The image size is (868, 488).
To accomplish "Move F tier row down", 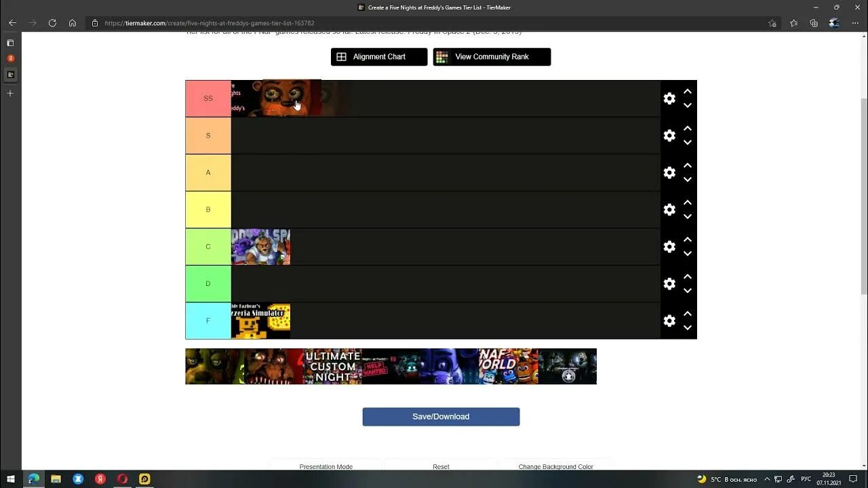I will [x=688, y=327].
